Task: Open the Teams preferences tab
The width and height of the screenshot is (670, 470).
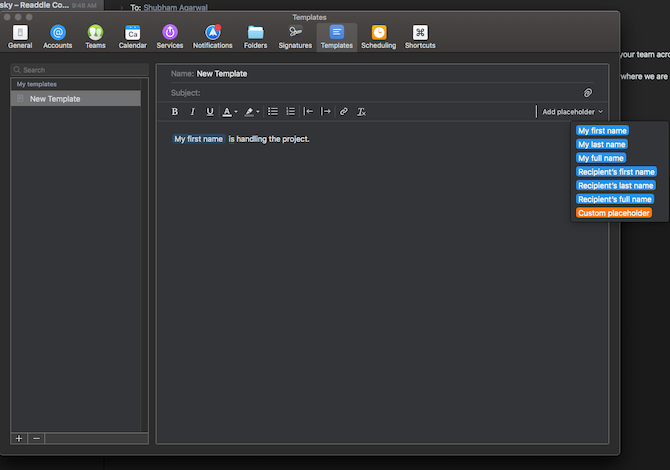Action: 95,37
